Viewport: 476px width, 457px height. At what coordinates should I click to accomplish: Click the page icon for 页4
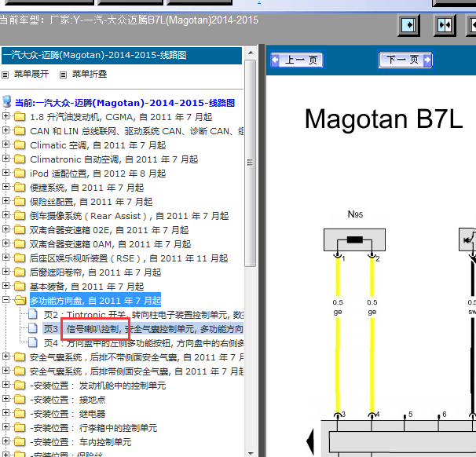(x=33, y=342)
